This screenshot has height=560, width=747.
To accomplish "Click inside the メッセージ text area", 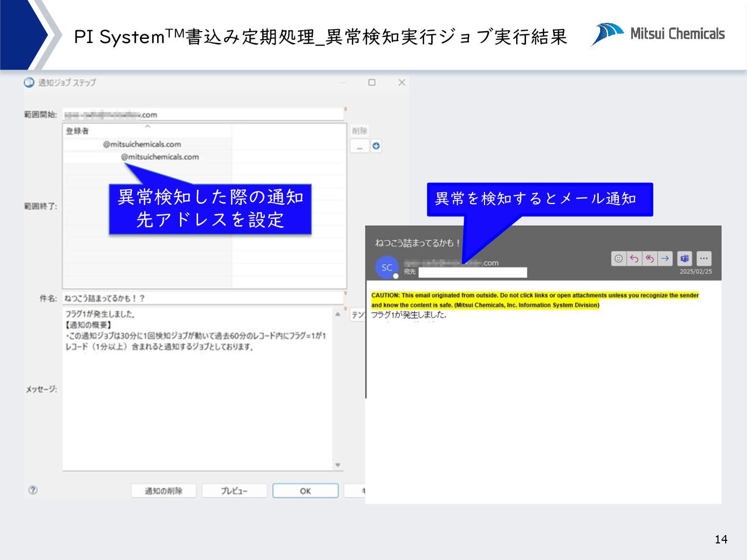I will [198, 389].
